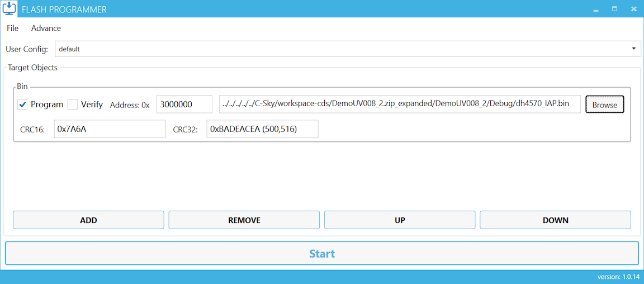Minimize the Flash Programmer window
The height and width of the screenshot is (284, 644).
pos(596,10)
